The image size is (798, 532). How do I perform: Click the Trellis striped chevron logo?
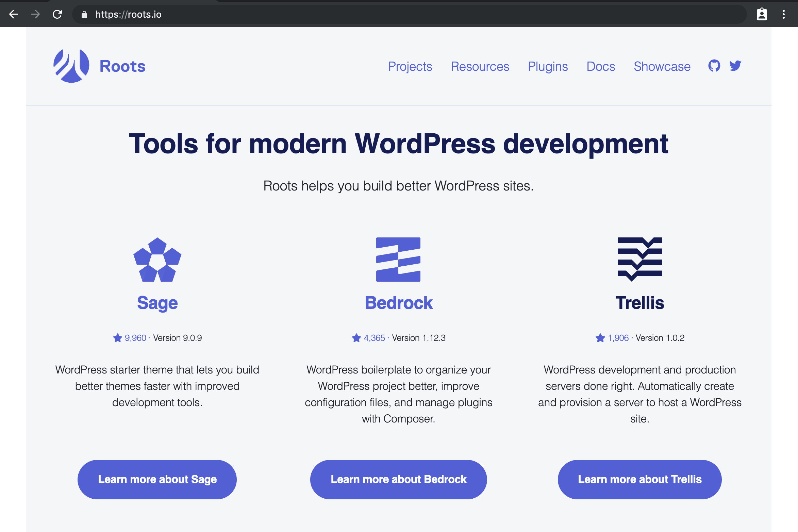(639, 260)
